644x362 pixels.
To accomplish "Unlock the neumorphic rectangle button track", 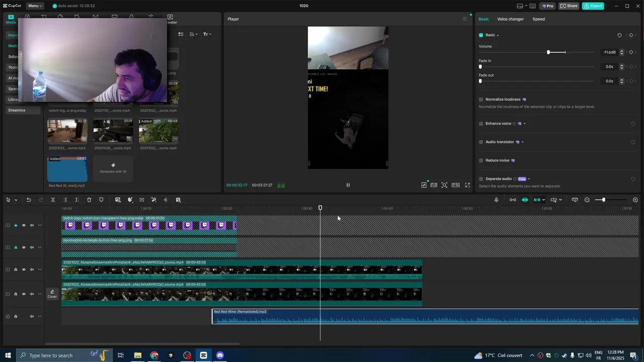I will tap(16, 247).
